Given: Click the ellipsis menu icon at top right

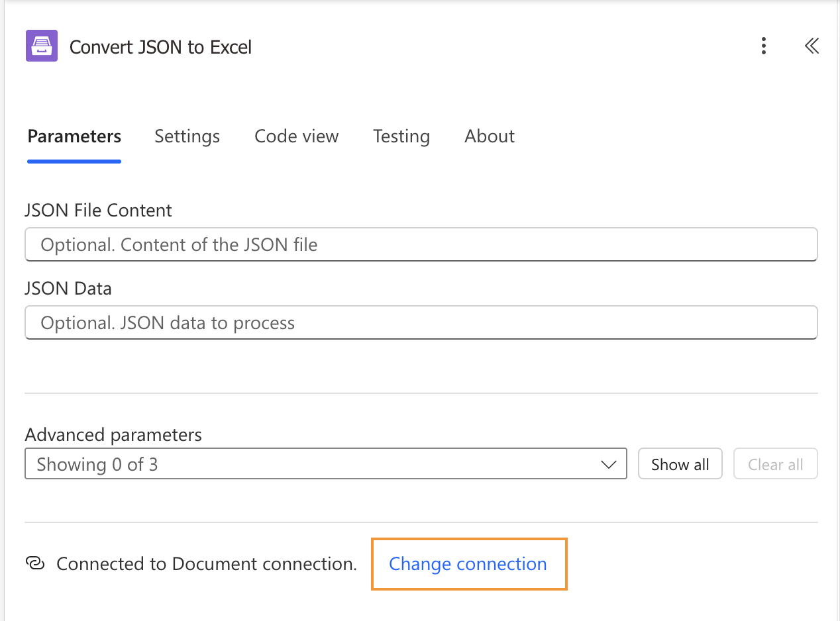Looking at the screenshot, I should pyautogui.click(x=764, y=46).
